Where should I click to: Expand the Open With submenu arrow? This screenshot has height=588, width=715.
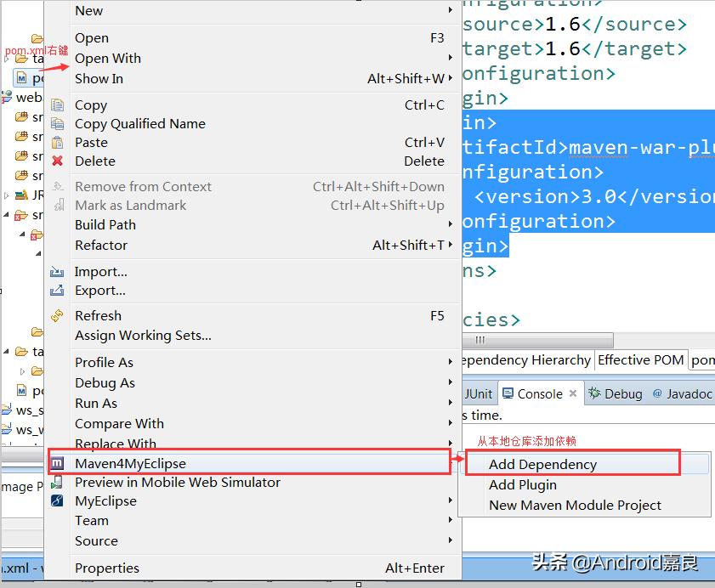tap(450, 58)
